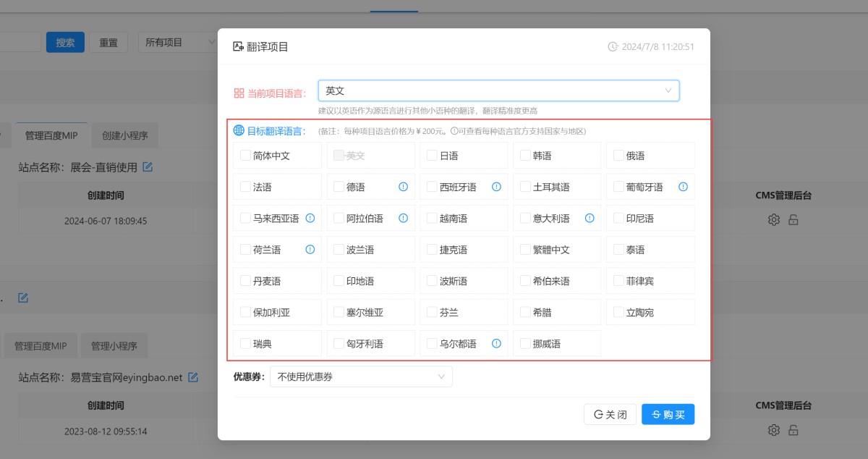
Task: Open the 创建小程序 tab
Action: pos(124,135)
